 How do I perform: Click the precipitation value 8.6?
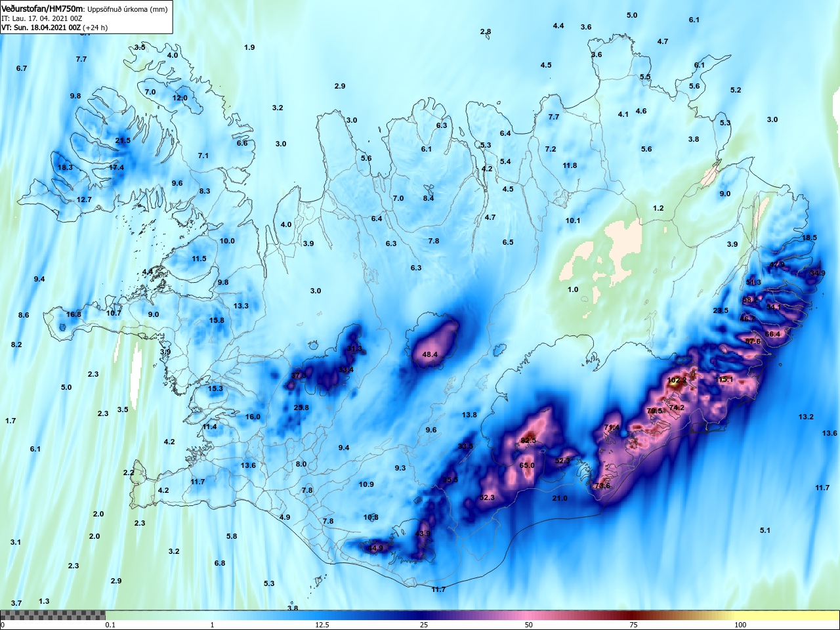tap(24, 315)
